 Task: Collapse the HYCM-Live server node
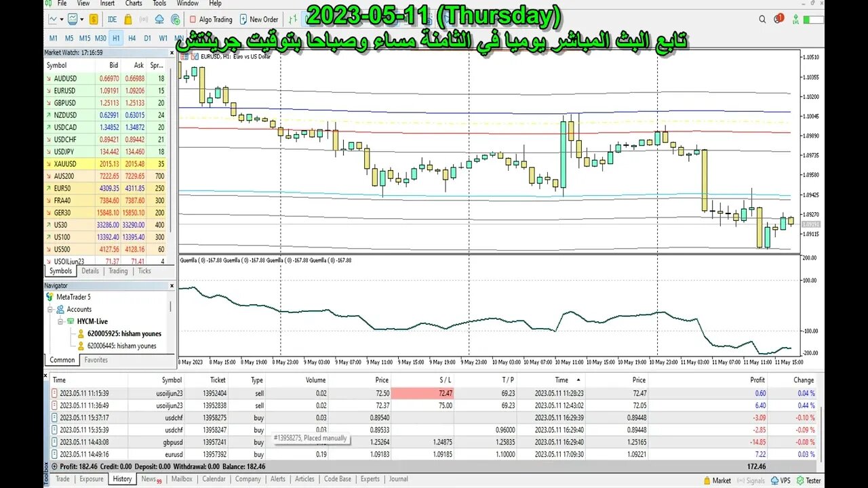[x=61, y=321]
